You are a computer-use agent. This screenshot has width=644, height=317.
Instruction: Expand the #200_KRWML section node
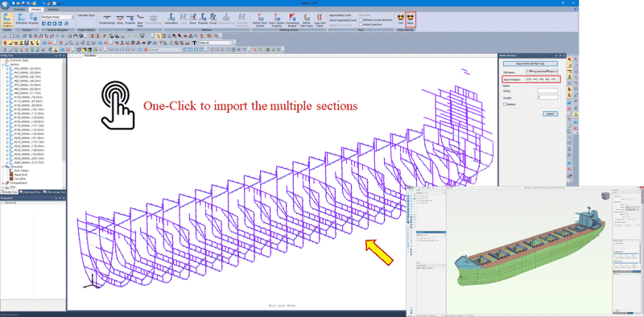point(7,138)
